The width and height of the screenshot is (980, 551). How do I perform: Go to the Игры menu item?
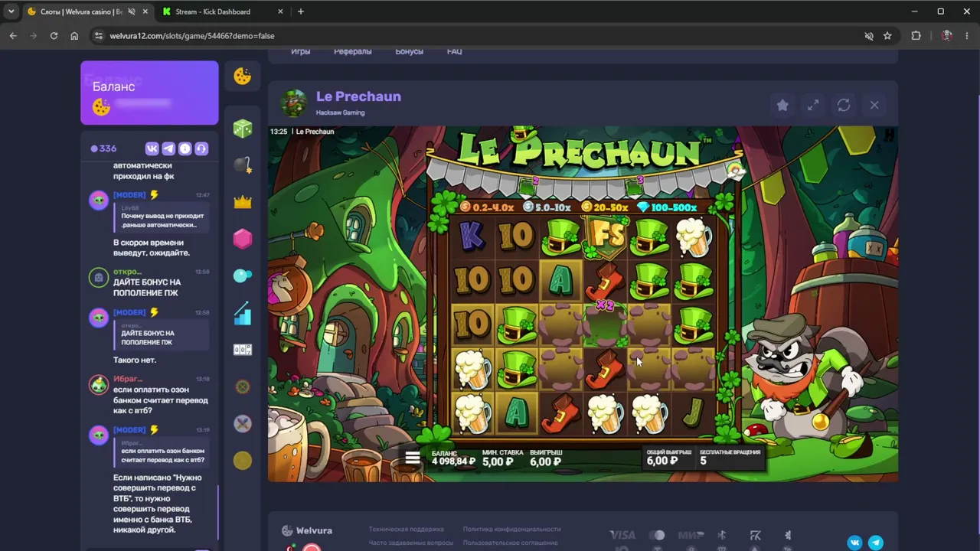click(x=301, y=51)
